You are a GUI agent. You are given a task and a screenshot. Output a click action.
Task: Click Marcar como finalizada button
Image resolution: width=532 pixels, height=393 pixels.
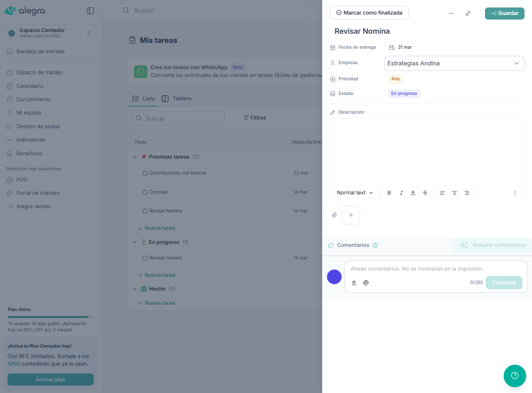(369, 13)
